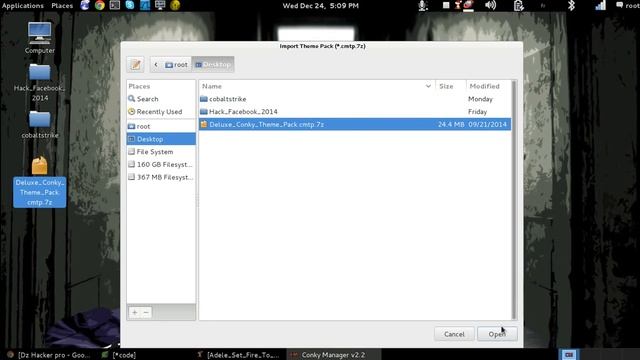Image resolution: width=640 pixels, height=360 pixels.
Task: Click the yellow round launcher in top panel
Action: 175,5
